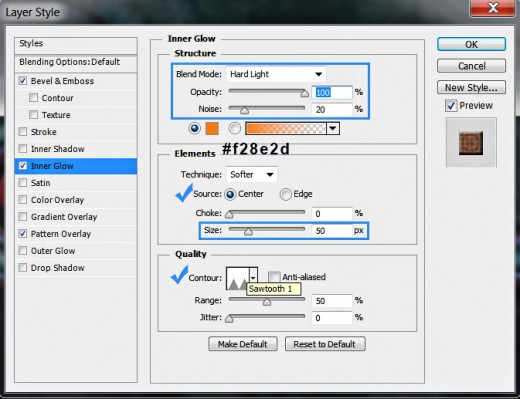Image resolution: width=520 pixels, height=399 pixels.
Task: Select the Outer Glow label
Action: [53, 251]
